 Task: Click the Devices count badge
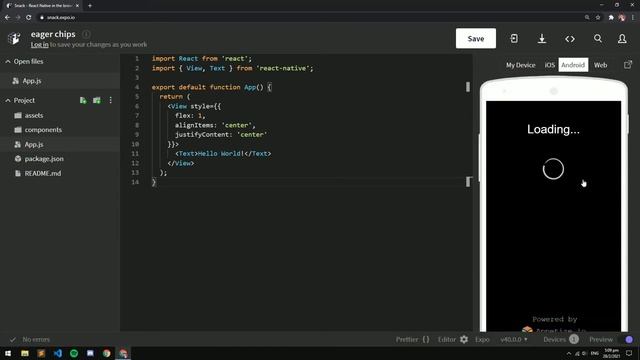tap(573, 339)
